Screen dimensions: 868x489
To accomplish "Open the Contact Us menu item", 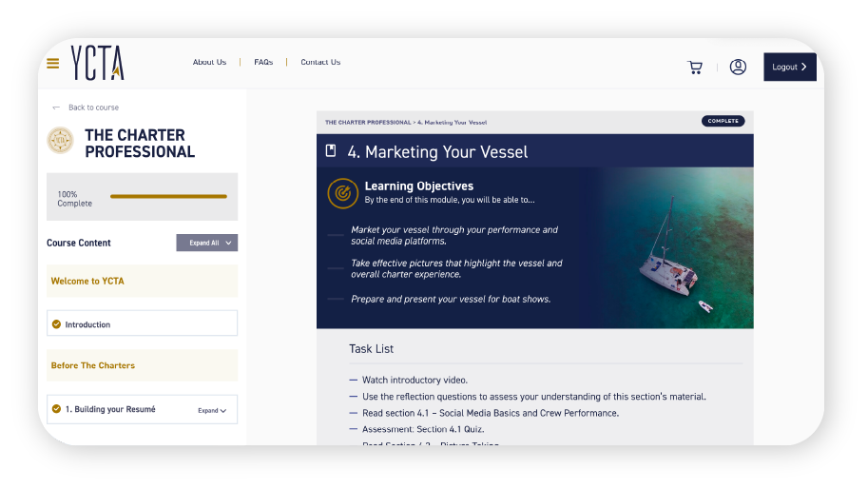I will (x=320, y=62).
